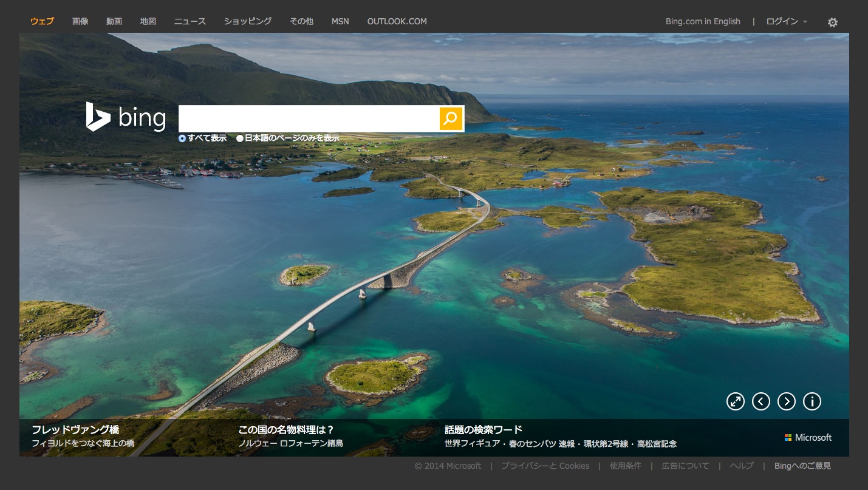Switch to the 画像 tab

tap(80, 21)
